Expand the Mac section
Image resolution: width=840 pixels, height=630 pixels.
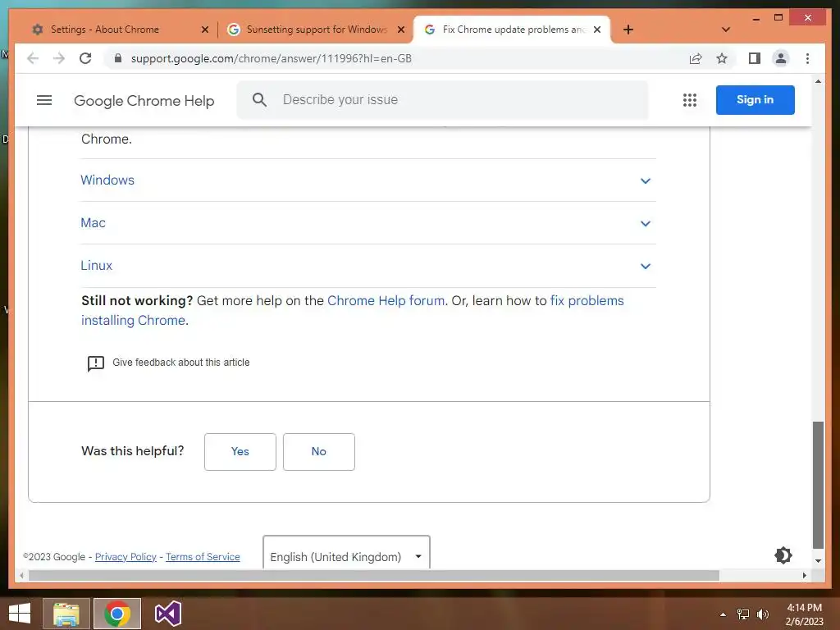368,223
